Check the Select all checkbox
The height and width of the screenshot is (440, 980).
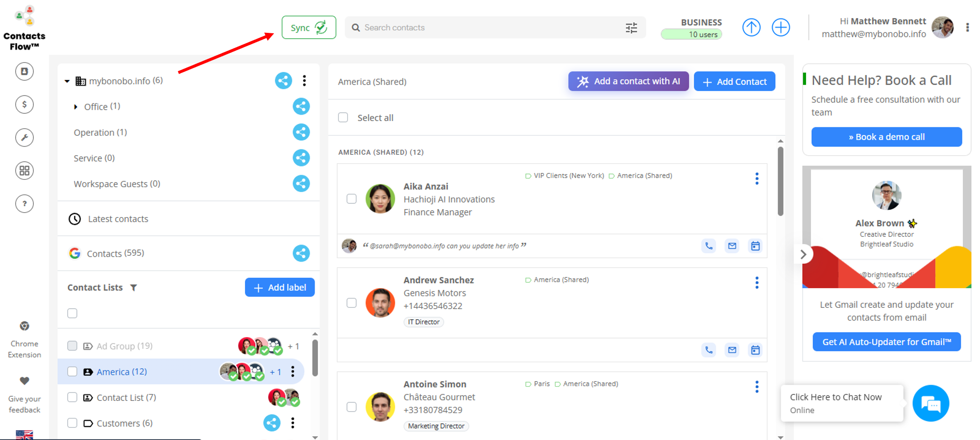coord(343,118)
